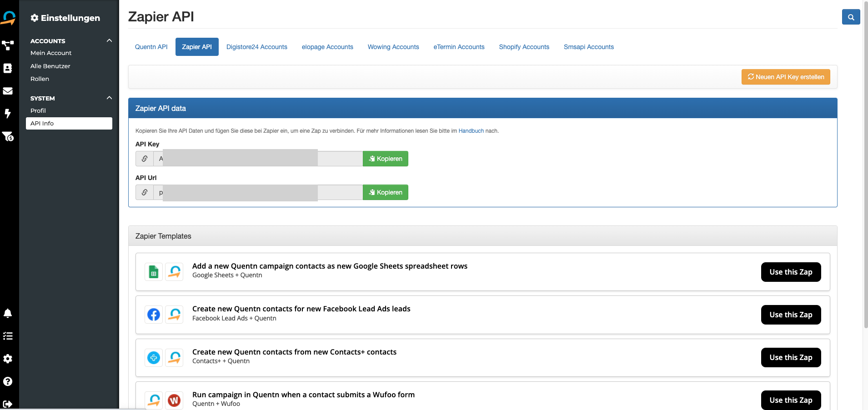Open the Shopify Accounts tab
868x410 pixels.
(x=524, y=47)
